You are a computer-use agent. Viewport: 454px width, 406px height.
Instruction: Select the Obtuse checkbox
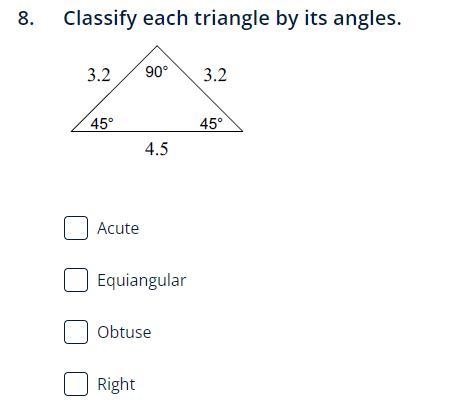76,332
